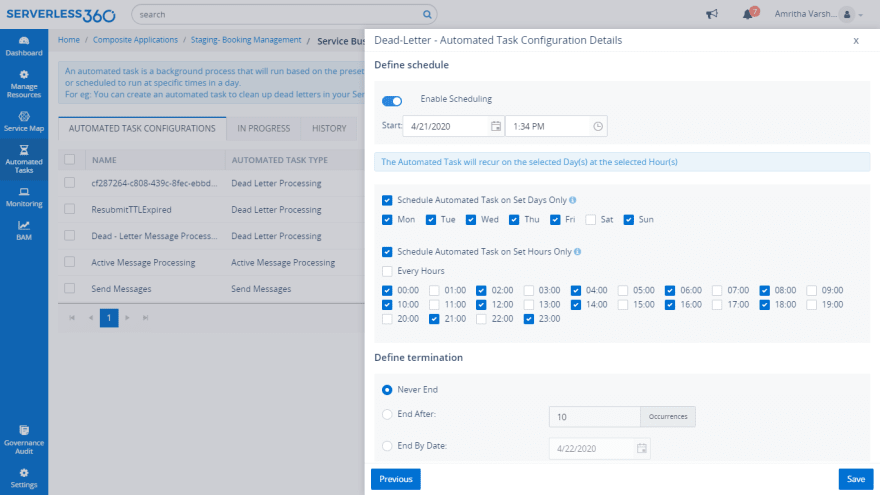Click the search magnifier icon
880x495 pixels.
pyautogui.click(x=427, y=15)
